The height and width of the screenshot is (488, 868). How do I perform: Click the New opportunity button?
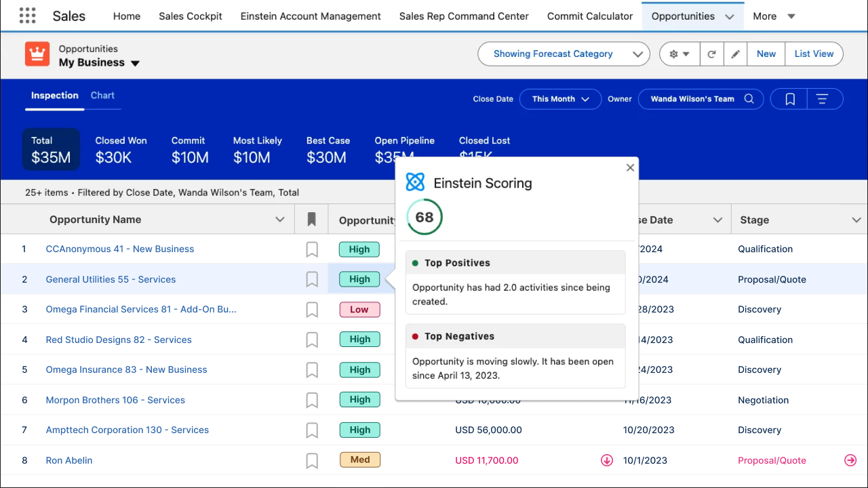click(x=766, y=54)
